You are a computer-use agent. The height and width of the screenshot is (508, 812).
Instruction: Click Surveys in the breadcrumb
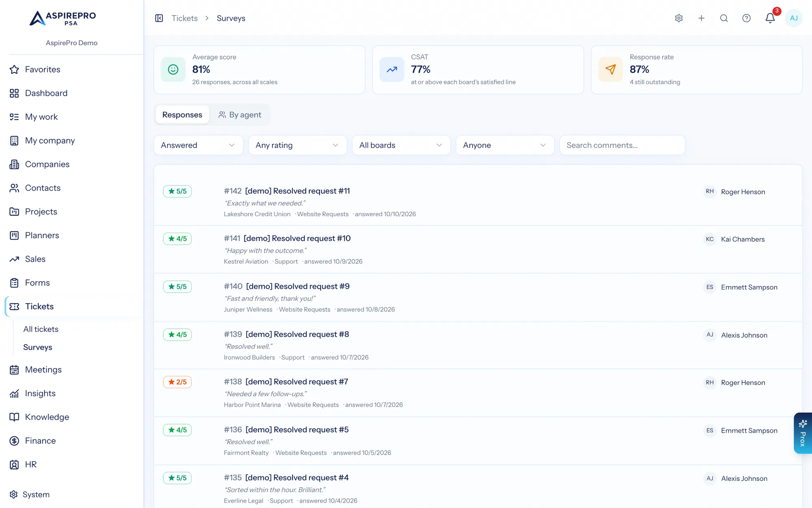point(231,18)
